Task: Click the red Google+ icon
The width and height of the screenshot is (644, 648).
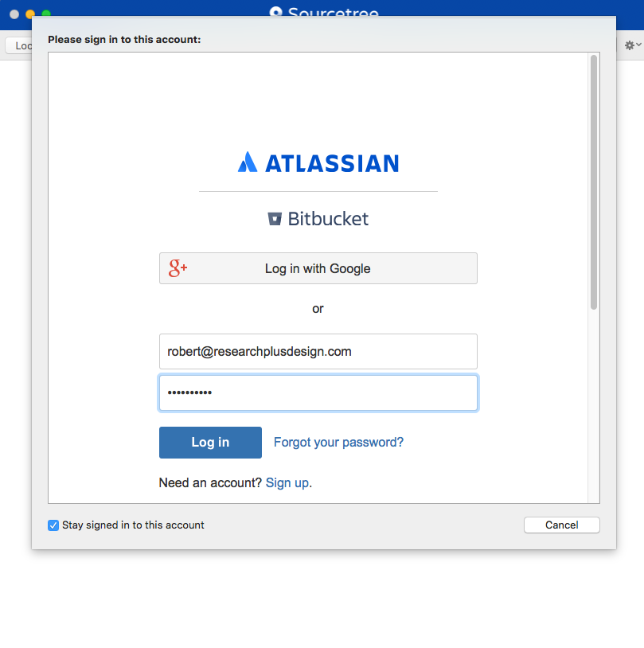Action: pos(178,268)
